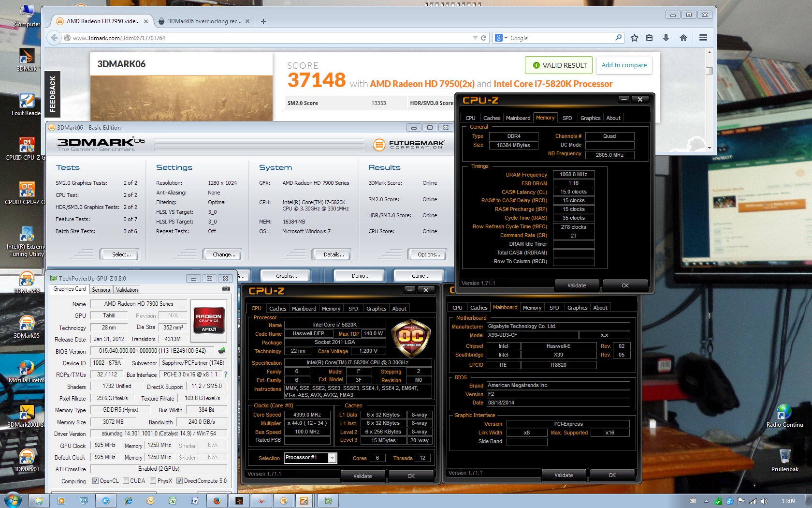Click the Windows Start orb

tap(13, 500)
